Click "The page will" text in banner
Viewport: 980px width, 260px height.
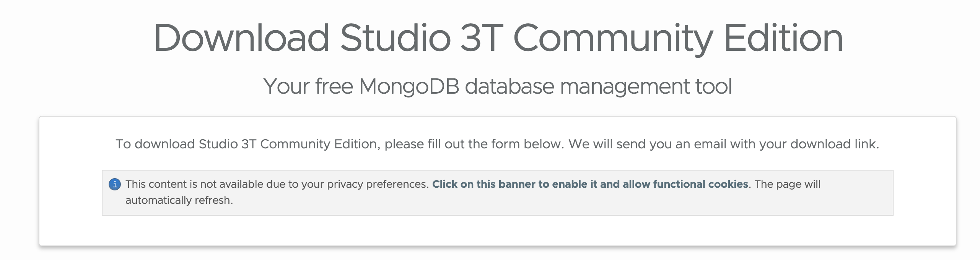[x=787, y=184]
